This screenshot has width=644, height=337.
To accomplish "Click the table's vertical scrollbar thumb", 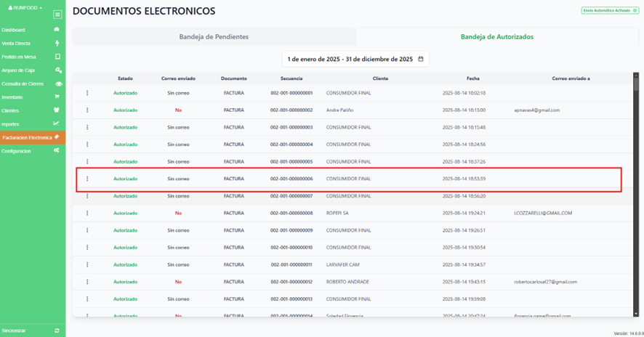I will (636, 84).
